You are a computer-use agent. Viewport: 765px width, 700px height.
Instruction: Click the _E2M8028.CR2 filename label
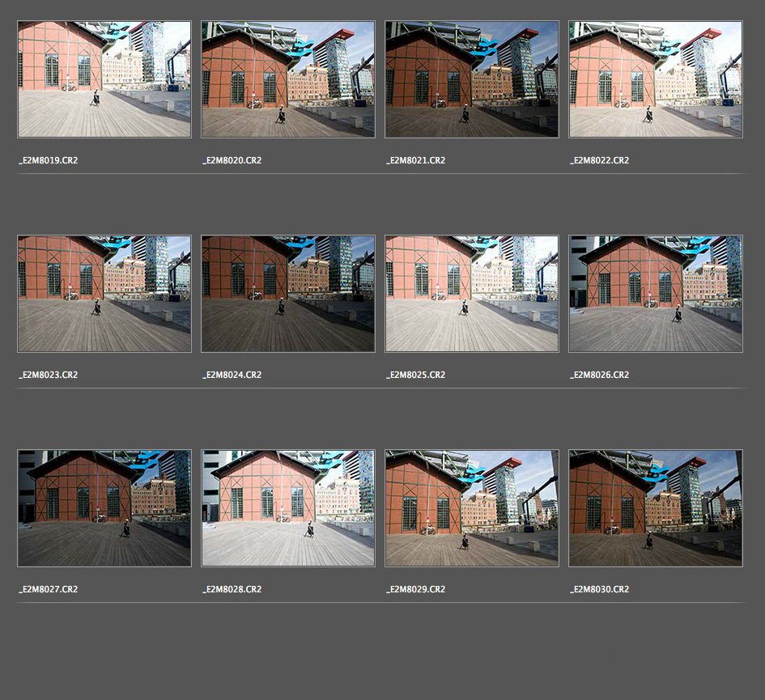click(x=232, y=589)
